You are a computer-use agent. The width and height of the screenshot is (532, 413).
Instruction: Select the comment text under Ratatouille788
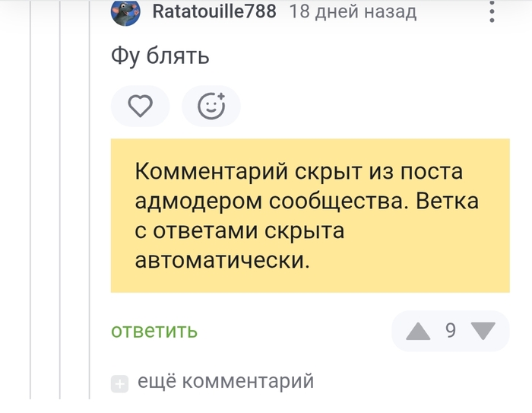pyautogui.click(x=160, y=56)
